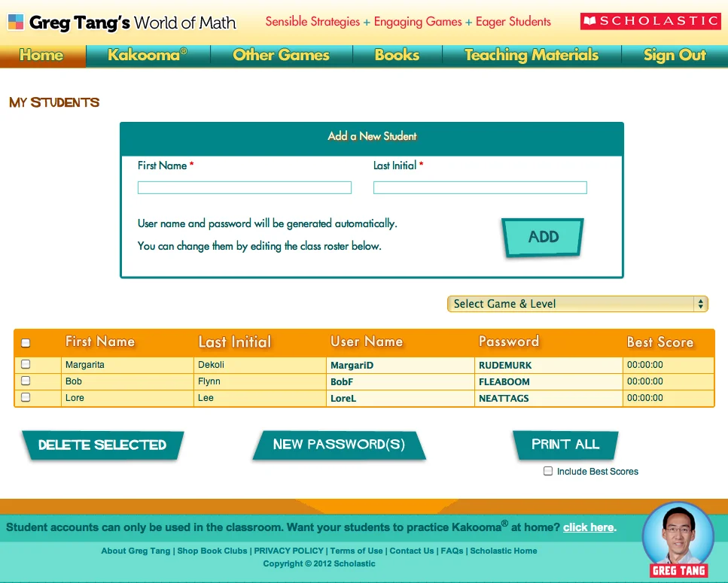728x583 pixels.
Task: Click the Password column header
Action: [508, 342]
